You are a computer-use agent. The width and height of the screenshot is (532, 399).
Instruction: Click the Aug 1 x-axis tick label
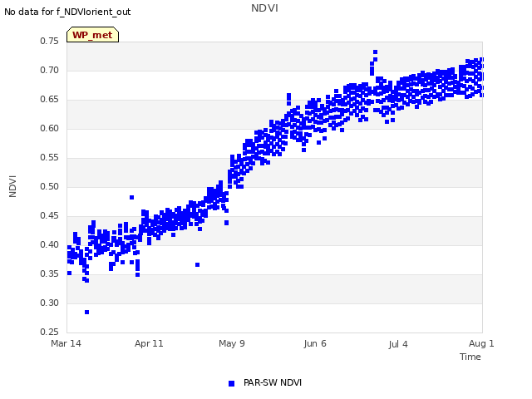481,343
